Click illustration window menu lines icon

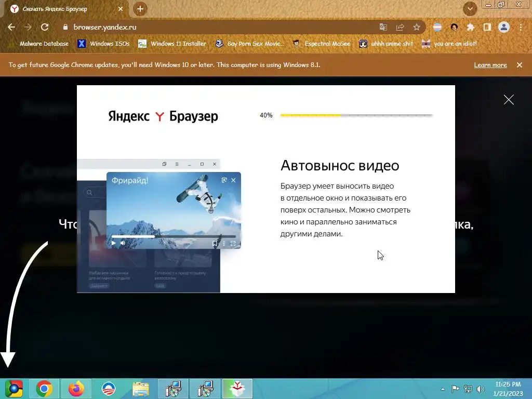177,164
